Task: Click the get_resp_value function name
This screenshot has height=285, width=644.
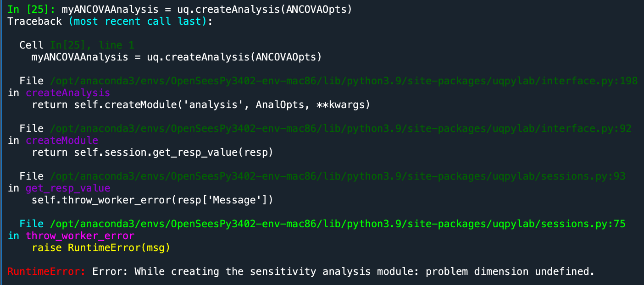Action: click(x=68, y=188)
